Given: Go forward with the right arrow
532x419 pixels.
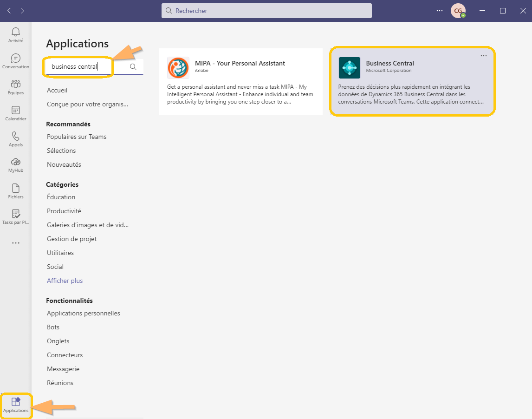Looking at the screenshot, I should [x=22, y=11].
